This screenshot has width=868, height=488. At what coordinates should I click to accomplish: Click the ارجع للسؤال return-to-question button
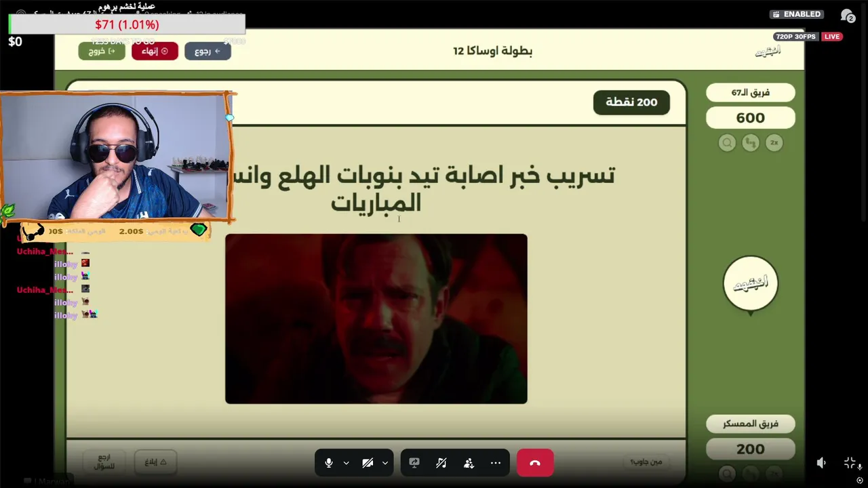coord(104,462)
